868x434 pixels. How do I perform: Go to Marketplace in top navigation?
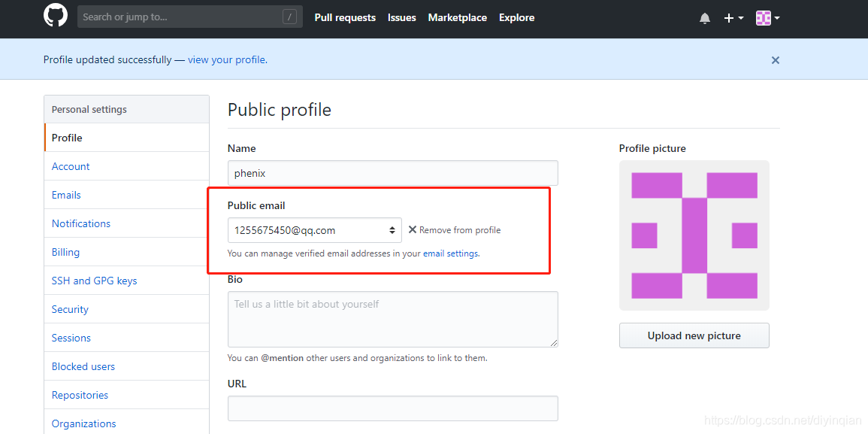(x=457, y=18)
